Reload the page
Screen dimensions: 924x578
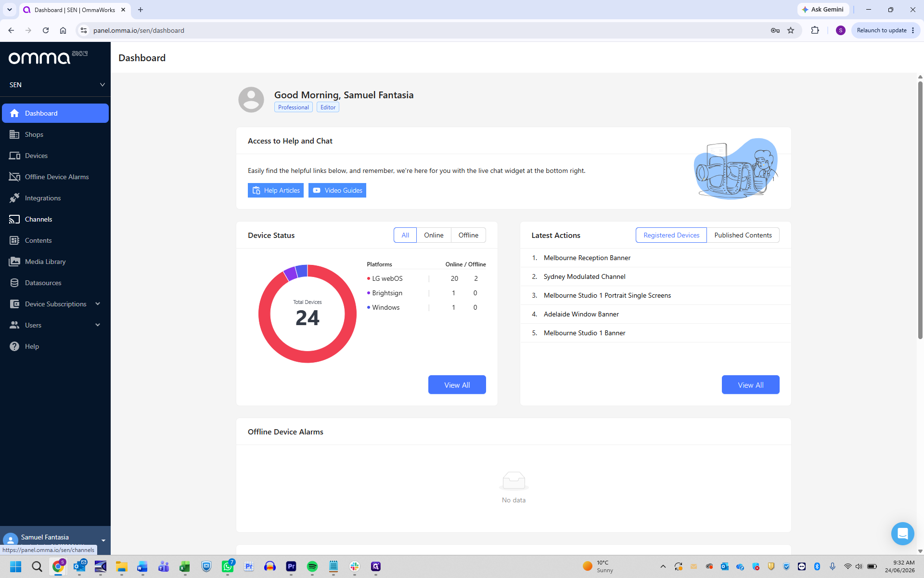pyautogui.click(x=46, y=30)
